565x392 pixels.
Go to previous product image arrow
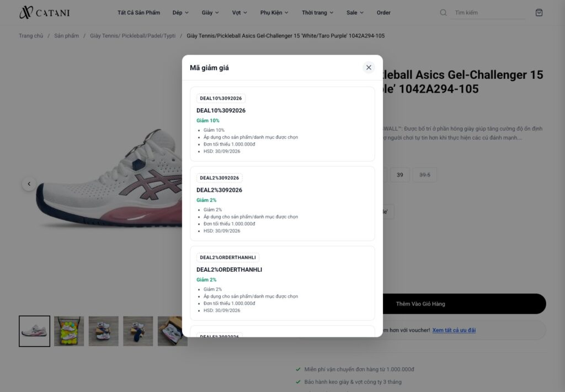pyautogui.click(x=29, y=184)
